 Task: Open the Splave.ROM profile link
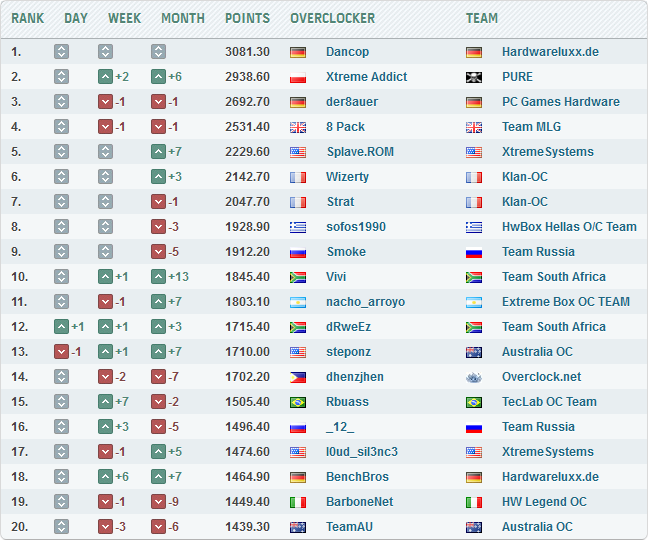[360, 152]
